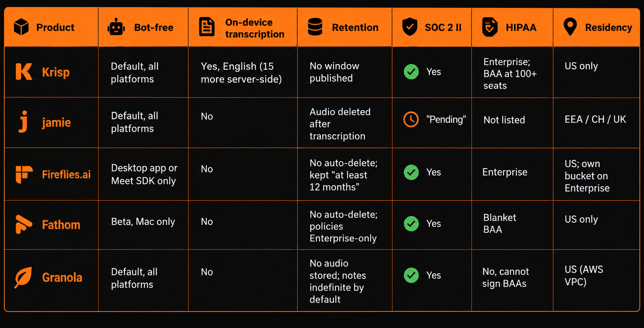This screenshot has width=644, height=328.
Task: Click the database stack icon beside Retention
Action: tap(315, 27)
